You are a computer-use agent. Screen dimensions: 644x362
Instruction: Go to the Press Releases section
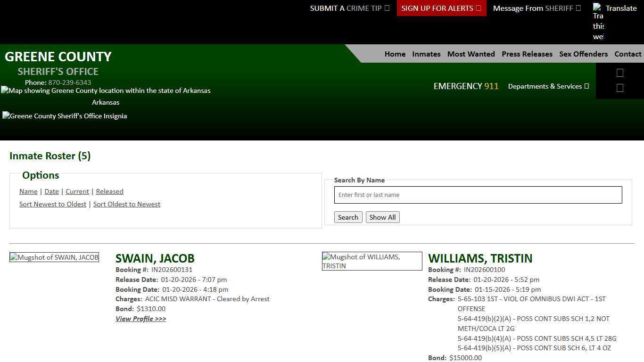coord(527,54)
